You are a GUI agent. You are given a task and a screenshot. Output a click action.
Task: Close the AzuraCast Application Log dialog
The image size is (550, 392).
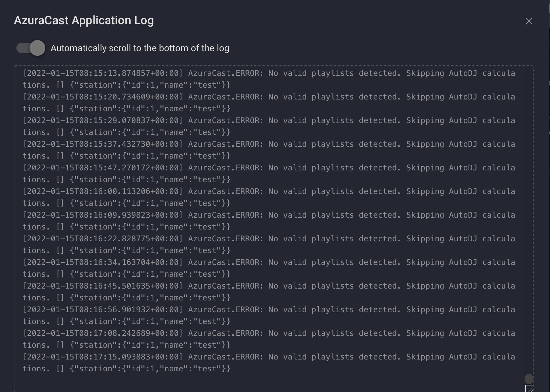(x=529, y=21)
